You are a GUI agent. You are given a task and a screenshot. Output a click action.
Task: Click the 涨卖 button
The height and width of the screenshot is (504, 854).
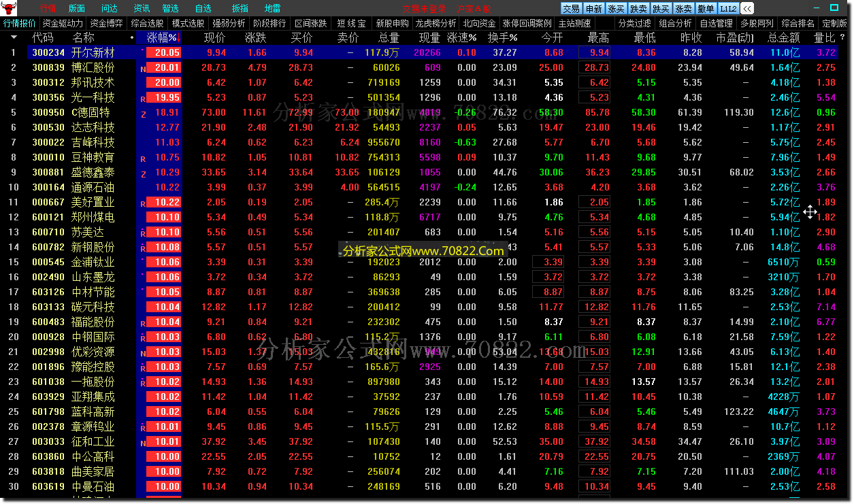pos(683,9)
